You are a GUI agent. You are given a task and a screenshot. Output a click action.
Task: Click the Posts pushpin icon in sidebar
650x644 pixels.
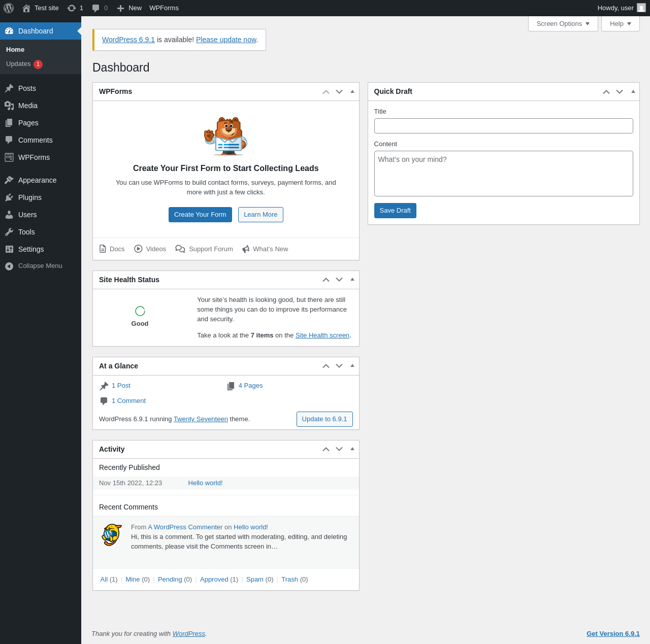point(9,88)
